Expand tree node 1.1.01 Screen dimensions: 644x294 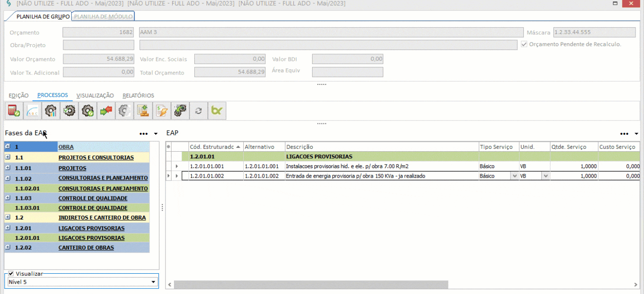point(8,167)
